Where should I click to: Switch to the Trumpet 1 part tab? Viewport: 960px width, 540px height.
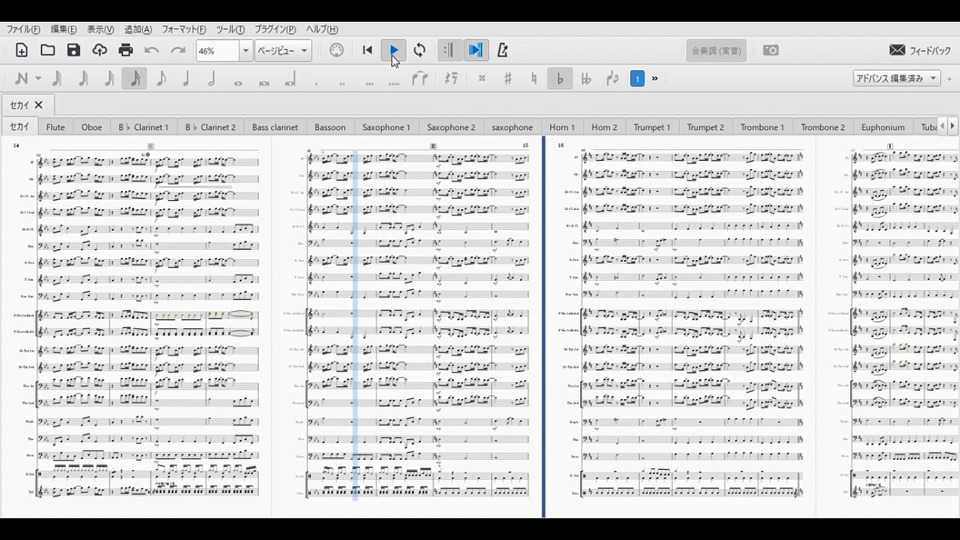tap(652, 127)
